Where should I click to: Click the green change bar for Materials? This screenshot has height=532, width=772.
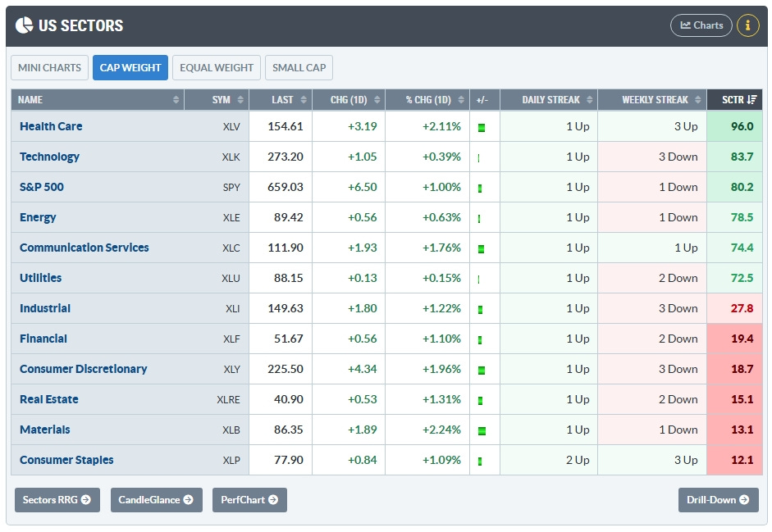click(x=482, y=431)
